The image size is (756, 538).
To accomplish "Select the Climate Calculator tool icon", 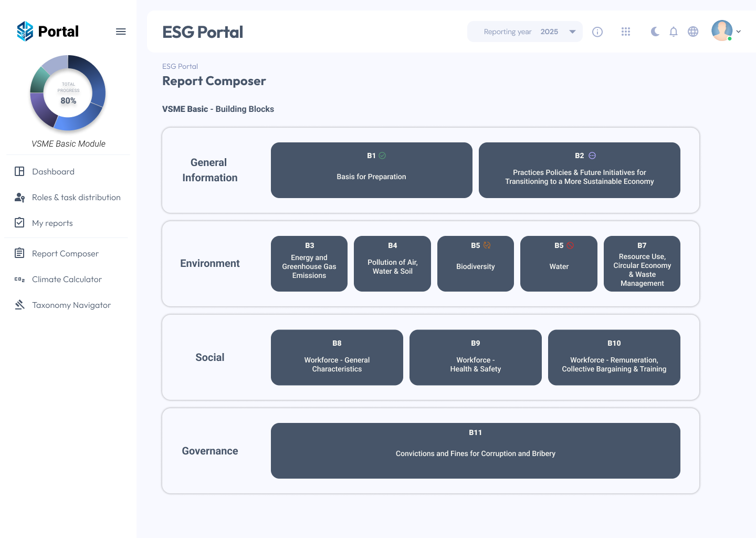I will click(19, 279).
